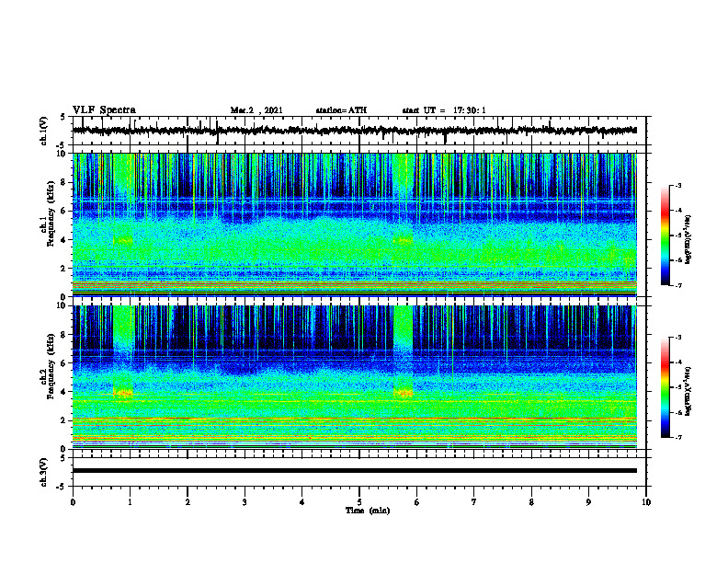
Task: Click the ch.1 voltage waveform trace
Action: click(354, 131)
